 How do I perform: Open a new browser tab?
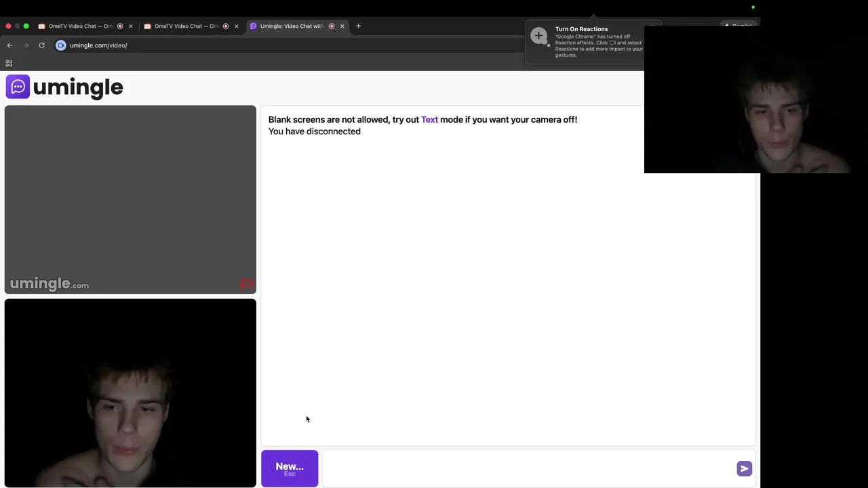pos(358,26)
